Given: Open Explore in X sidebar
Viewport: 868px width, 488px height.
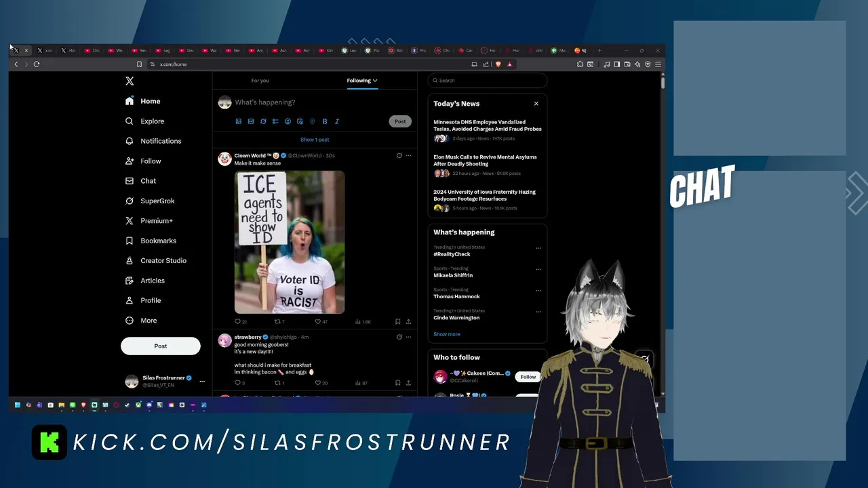Looking at the screenshot, I should pyautogui.click(x=145, y=121).
